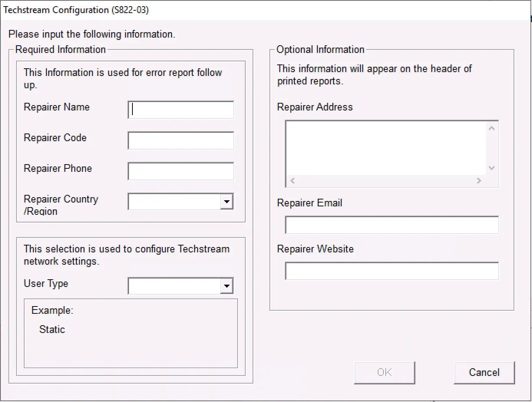Viewport: 532px width, 402px height.
Task: Click the OK button
Action: pyautogui.click(x=384, y=372)
